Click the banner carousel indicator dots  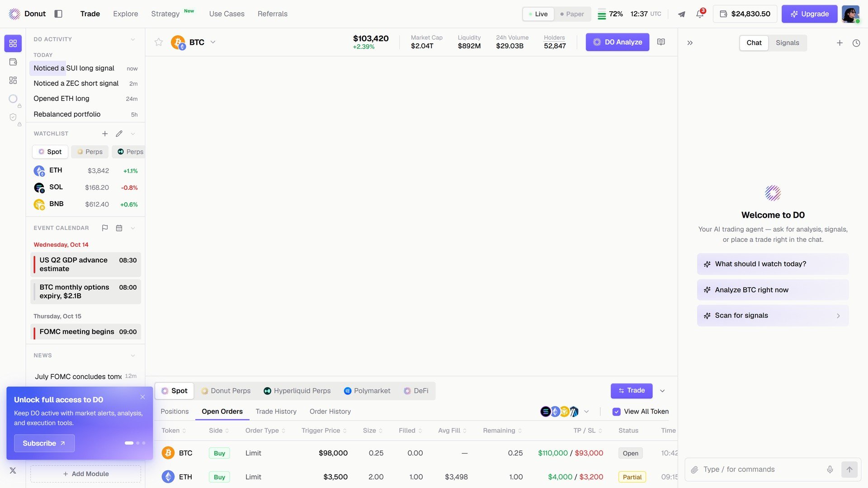(x=135, y=443)
